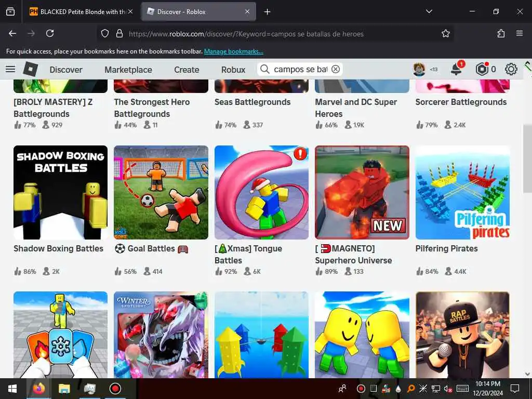Open Firefox View icon in tab strip

[10, 11]
